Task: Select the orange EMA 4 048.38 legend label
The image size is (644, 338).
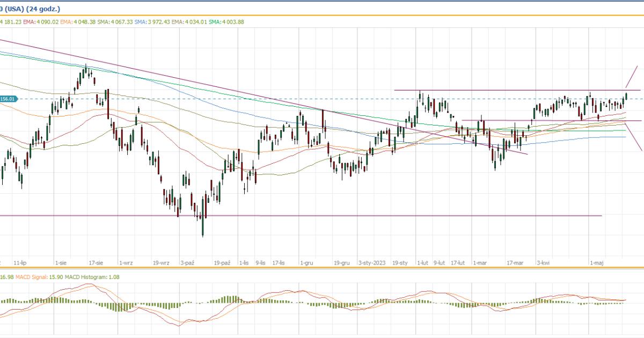Action: pyautogui.click(x=78, y=21)
